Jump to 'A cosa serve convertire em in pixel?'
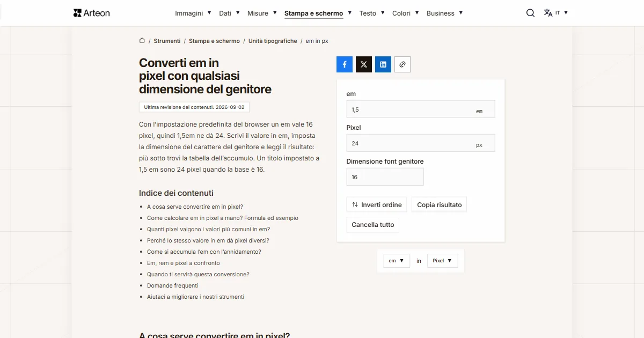The height and width of the screenshot is (338, 644). tap(195, 207)
